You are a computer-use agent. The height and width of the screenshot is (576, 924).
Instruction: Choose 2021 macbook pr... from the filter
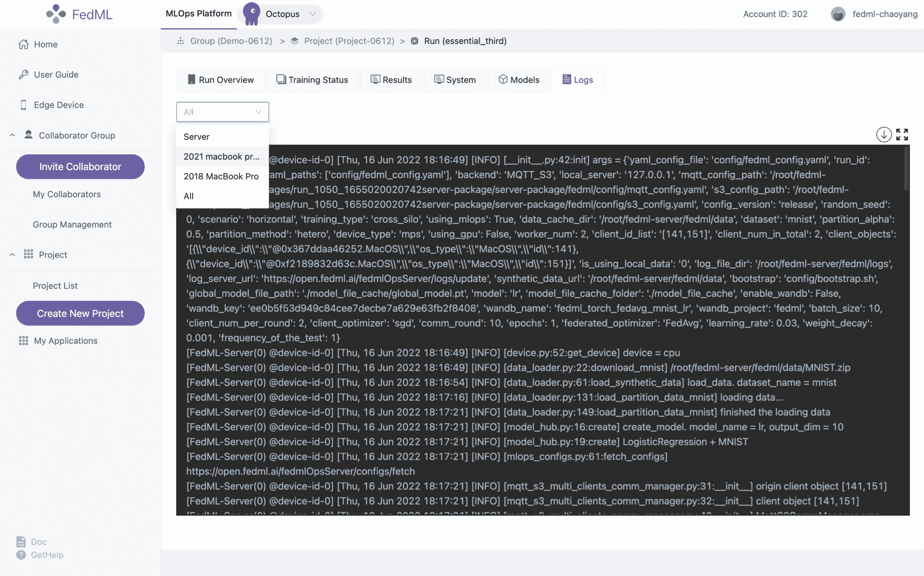pyautogui.click(x=223, y=156)
